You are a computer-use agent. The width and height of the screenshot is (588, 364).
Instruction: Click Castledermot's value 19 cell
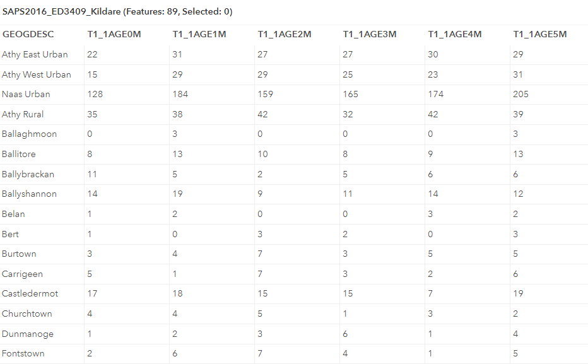(519, 293)
